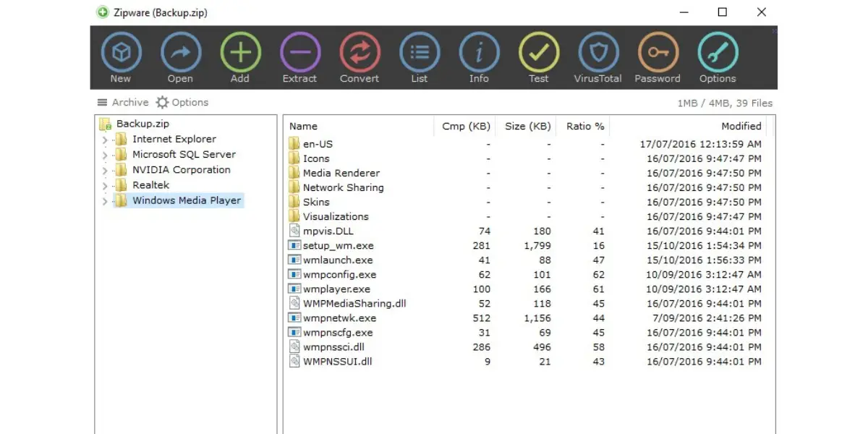Expand the NVIDIA Corporation tree node

[x=105, y=171]
